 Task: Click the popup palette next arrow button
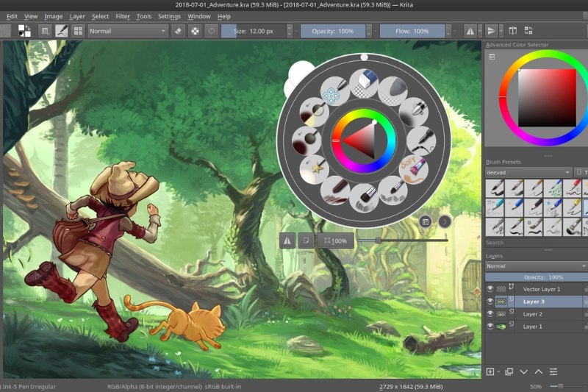point(445,222)
